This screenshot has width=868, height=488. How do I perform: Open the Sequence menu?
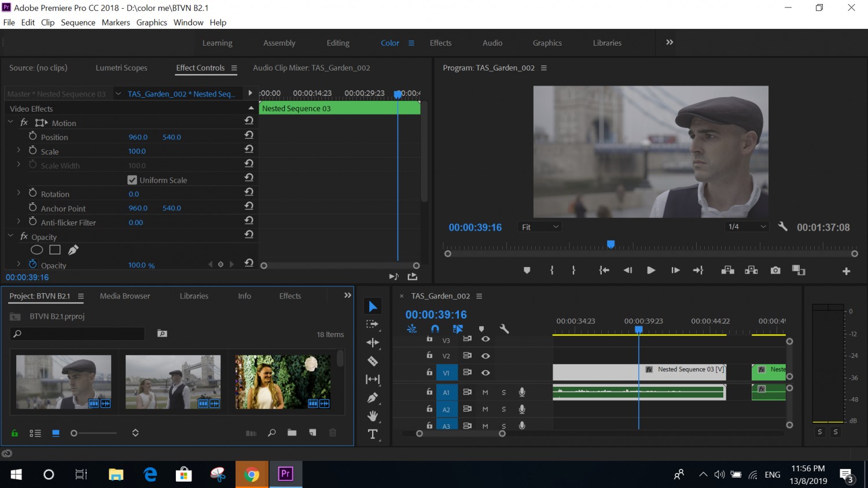click(x=78, y=23)
